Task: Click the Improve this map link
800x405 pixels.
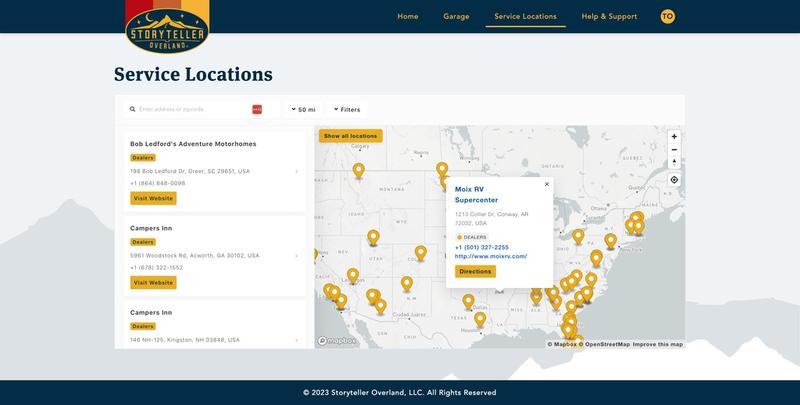Action: [658, 344]
